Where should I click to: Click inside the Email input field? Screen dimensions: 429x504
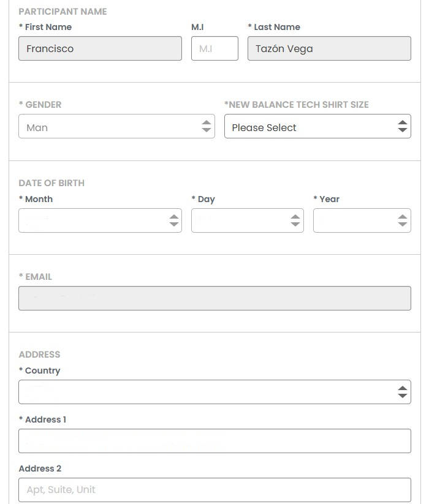[x=214, y=298]
